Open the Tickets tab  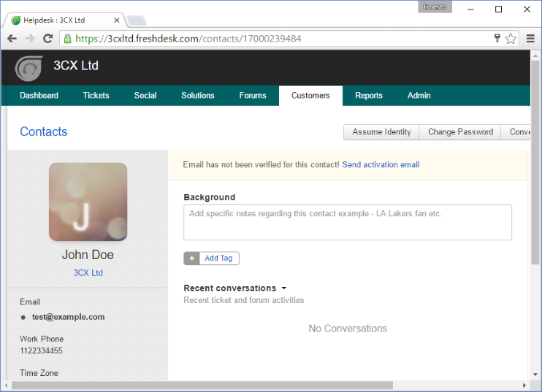coord(96,96)
